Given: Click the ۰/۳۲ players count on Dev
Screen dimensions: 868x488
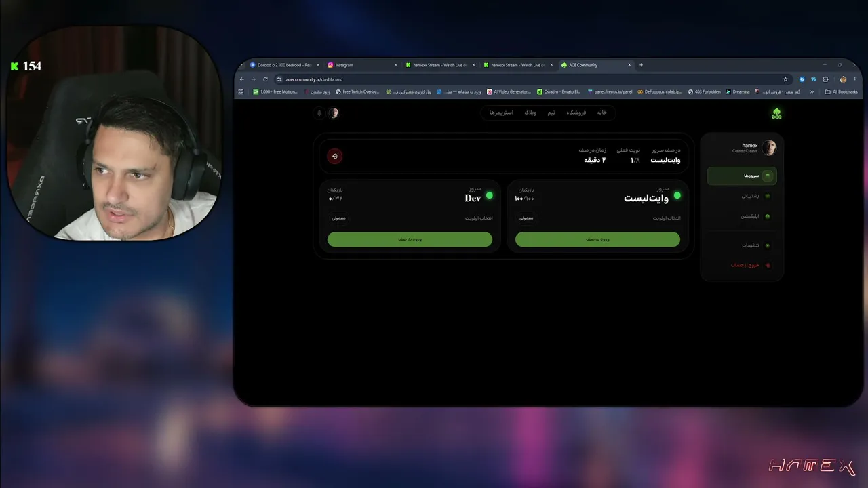Looking at the screenshot, I should (x=336, y=198).
